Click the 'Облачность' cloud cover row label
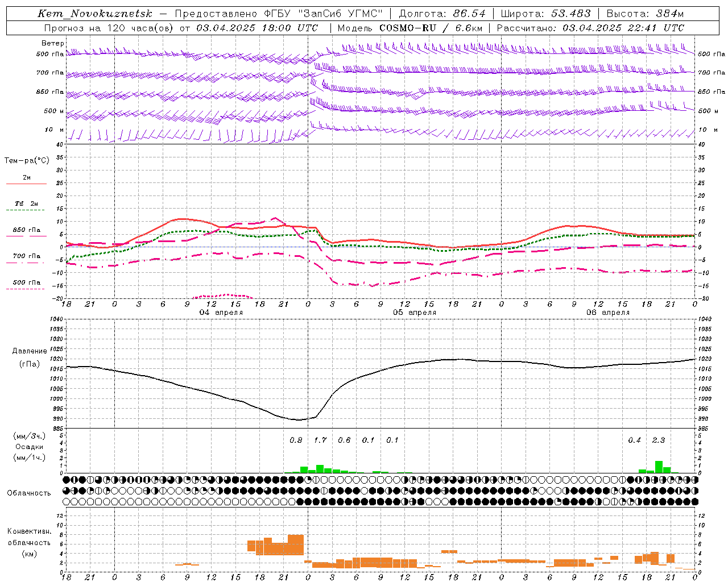This screenshot has width=728, height=582. [x=29, y=493]
